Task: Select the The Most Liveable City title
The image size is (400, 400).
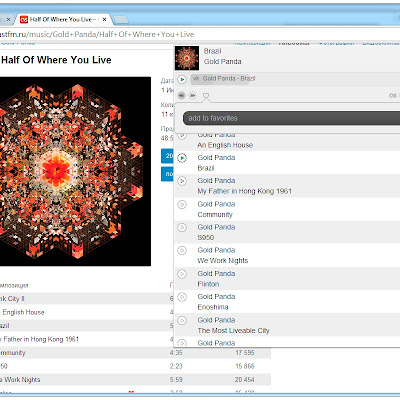Action: click(x=233, y=331)
